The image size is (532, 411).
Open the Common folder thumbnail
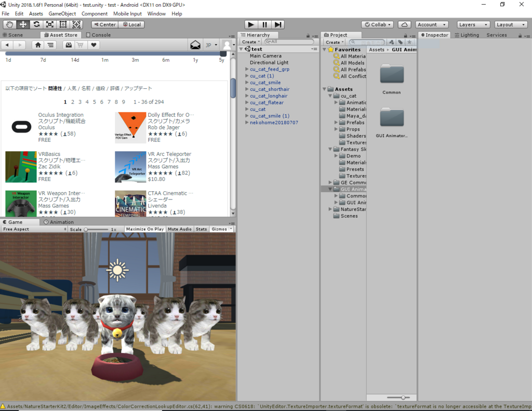click(392, 74)
